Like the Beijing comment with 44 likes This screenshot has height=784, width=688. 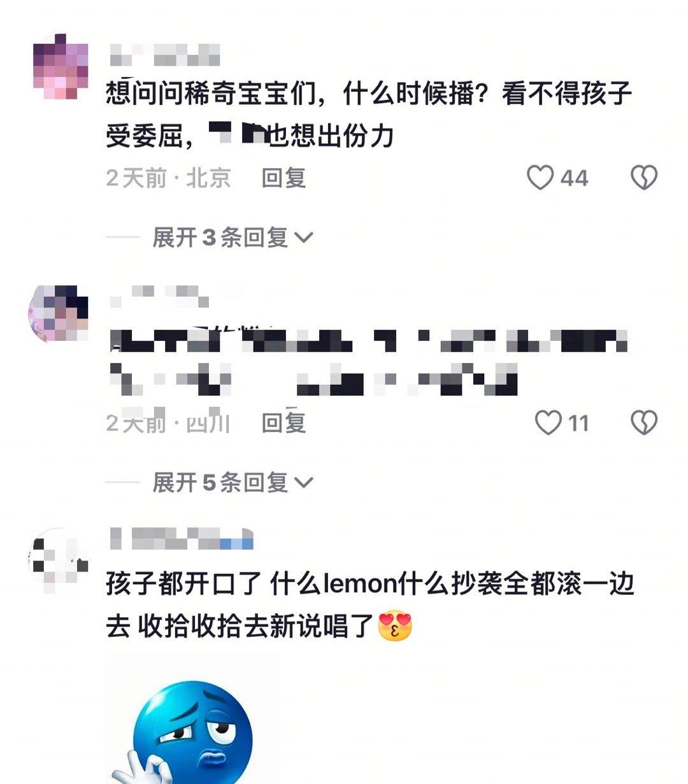[540, 178]
